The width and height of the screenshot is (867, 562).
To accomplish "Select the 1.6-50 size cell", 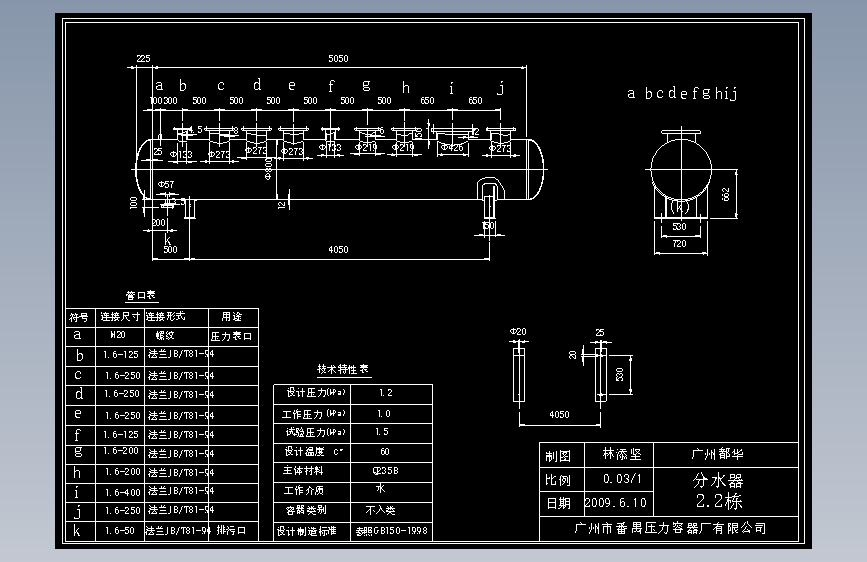I will (x=119, y=530).
